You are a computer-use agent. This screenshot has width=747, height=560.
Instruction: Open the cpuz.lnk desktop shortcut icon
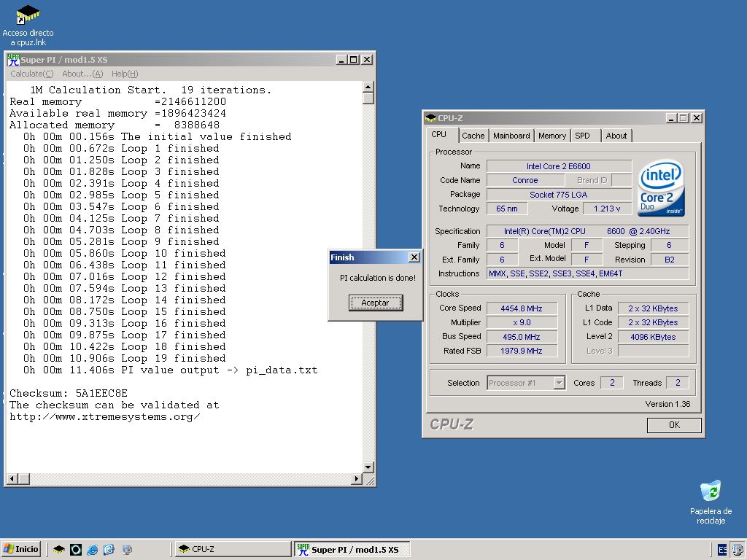tap(28, 15)
